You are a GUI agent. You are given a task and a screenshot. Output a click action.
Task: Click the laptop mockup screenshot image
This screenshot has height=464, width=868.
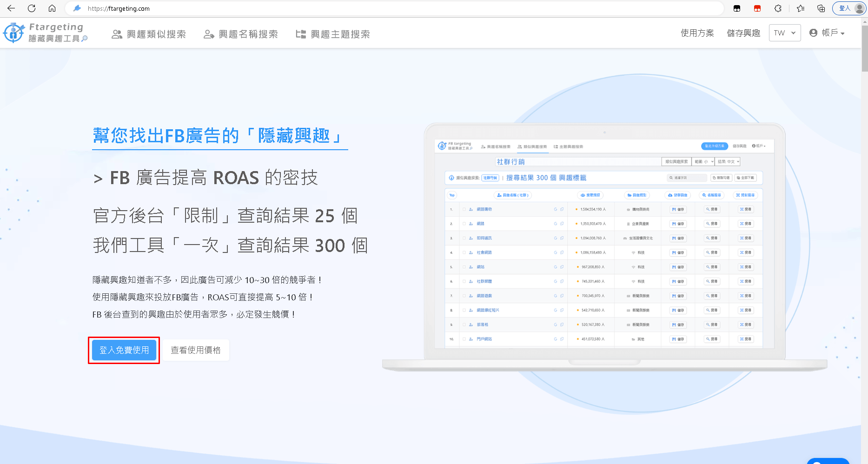click(604, 246)
